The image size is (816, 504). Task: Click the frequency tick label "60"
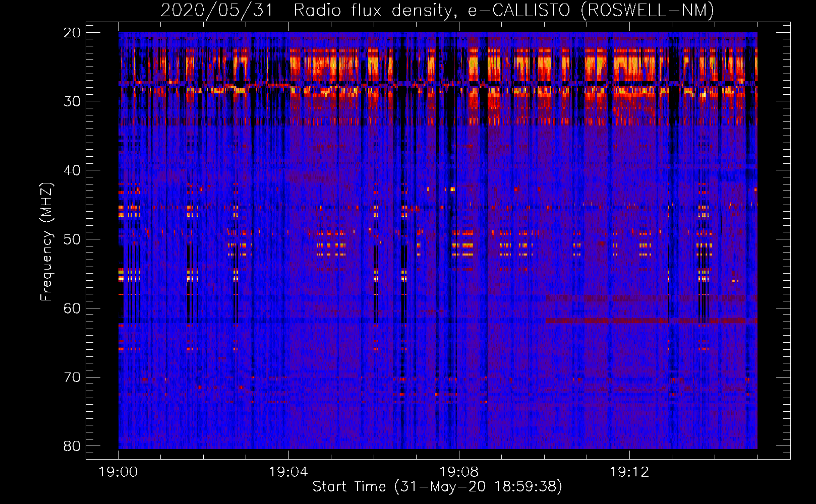(x=73, y=308)
